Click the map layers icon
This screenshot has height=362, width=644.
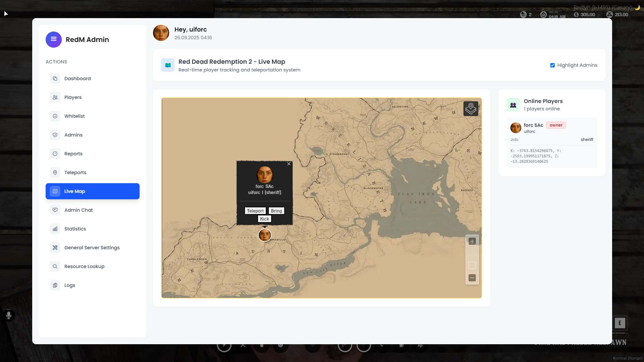(x=471, y=109)
